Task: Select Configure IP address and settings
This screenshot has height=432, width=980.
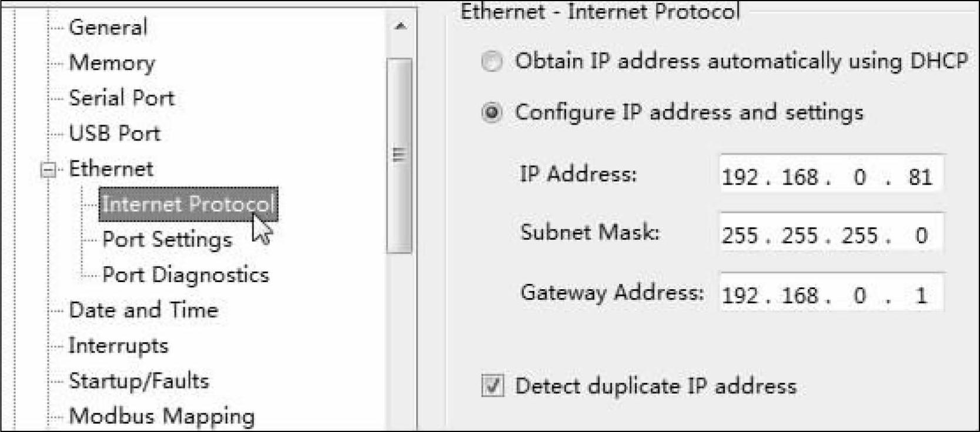Action: tap(492, 112)
